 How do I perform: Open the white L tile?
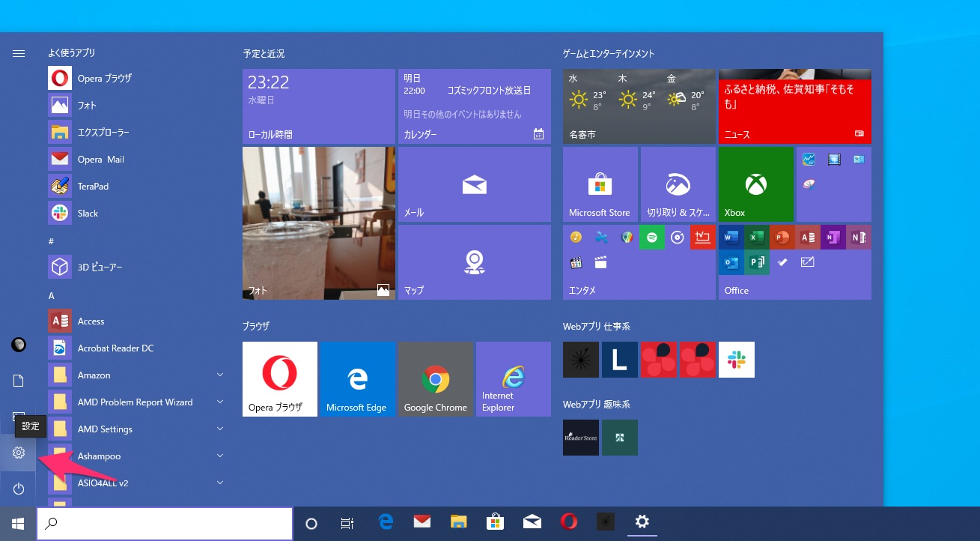(620, 360)
